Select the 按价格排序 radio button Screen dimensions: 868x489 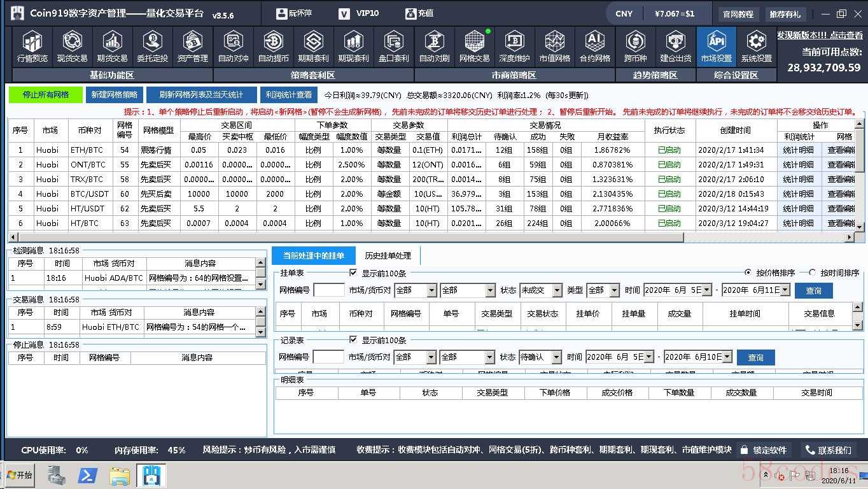pos(748,273)
